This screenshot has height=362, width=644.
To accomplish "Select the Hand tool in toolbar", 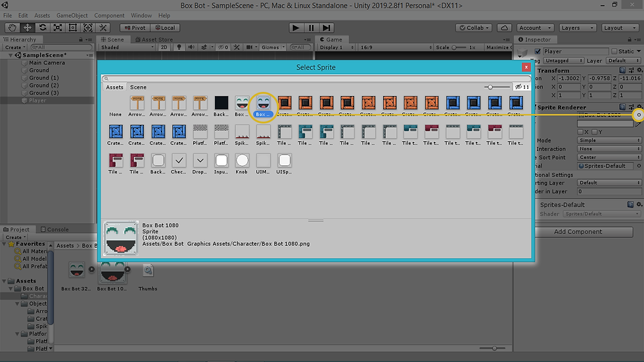I will pos(12,28).
